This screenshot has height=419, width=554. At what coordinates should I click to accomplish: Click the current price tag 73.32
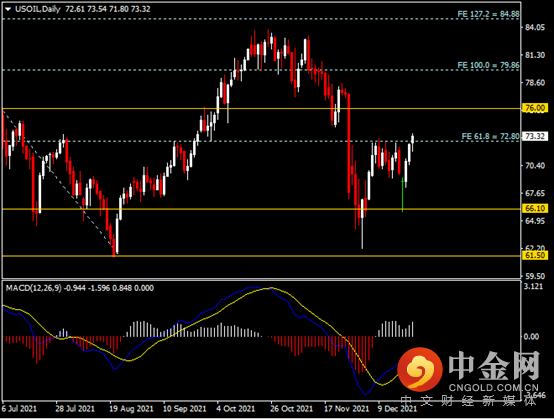tap(535, 136)
